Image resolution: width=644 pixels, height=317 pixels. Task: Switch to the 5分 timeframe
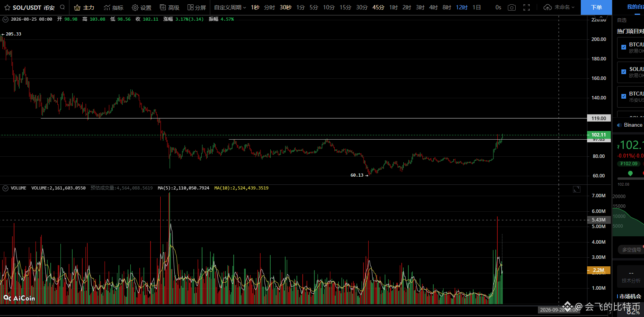pyautogui.click(x=314, y=7)
